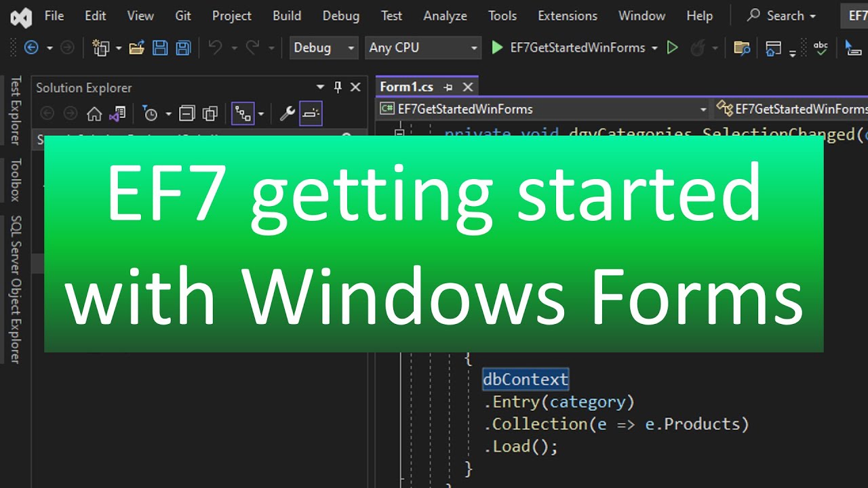Screen dimensions: 868x488
Task: Open the Edit menu
Action: [x=95, y=16]
